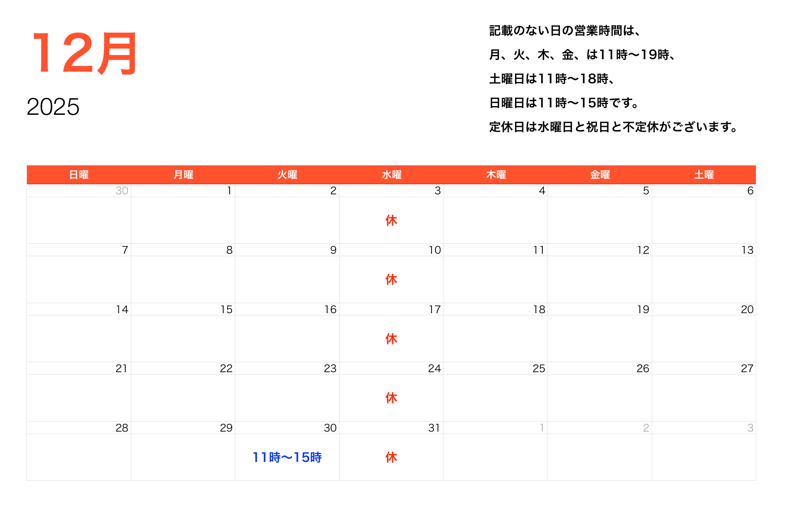Select the date number 1 under 月曜

point(229,191)
